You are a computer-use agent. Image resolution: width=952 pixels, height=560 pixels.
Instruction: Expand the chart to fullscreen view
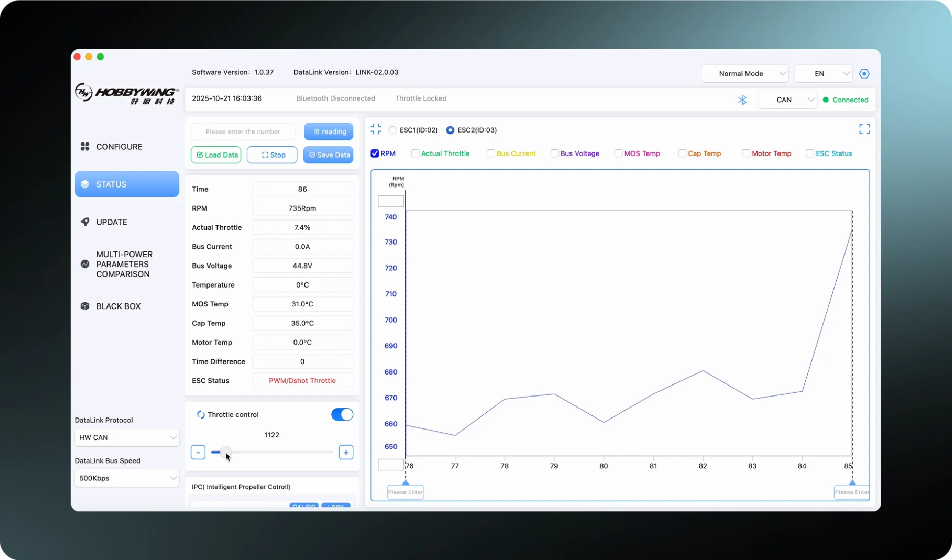coord(864,129)
